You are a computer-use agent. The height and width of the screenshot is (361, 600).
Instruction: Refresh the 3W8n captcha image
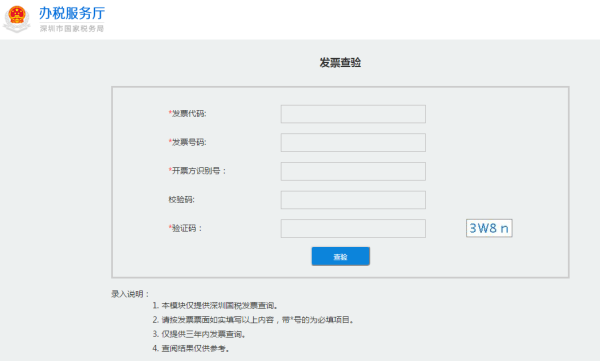(489, 228)
